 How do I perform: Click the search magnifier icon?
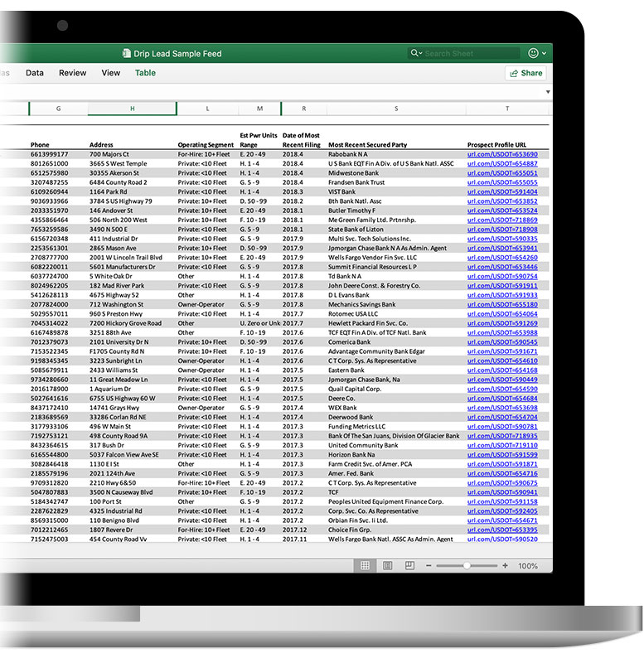(x=415, y=54)
